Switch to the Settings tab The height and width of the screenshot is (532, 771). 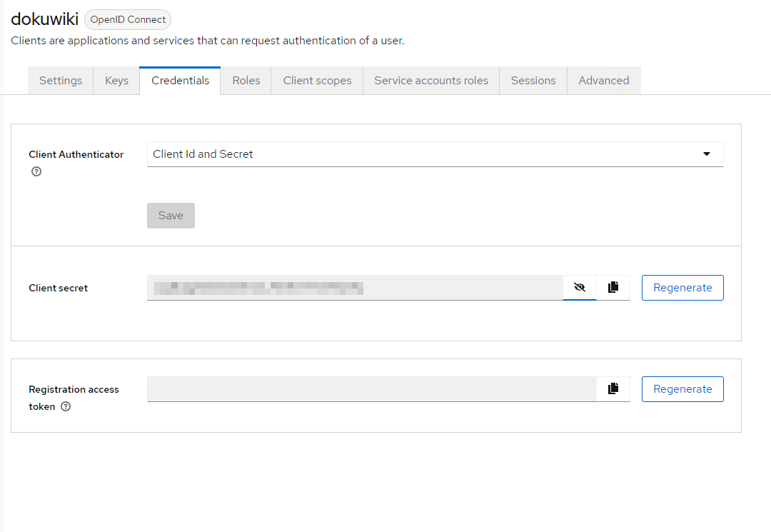(61, 81)
